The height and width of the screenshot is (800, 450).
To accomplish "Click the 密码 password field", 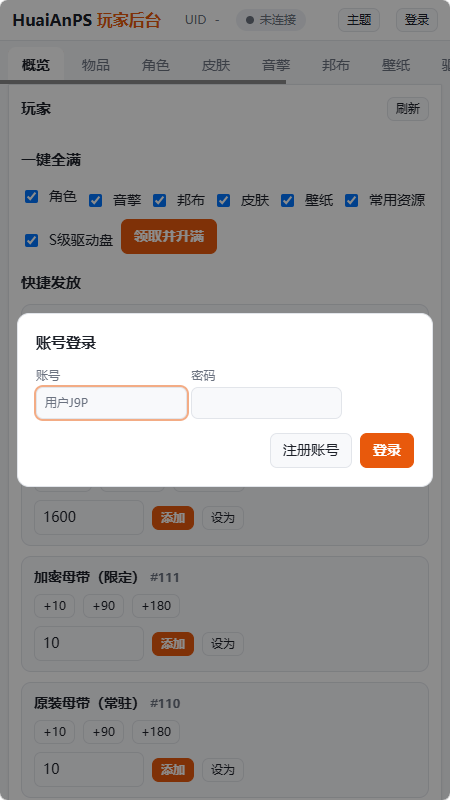I will (x=266, y=403).
